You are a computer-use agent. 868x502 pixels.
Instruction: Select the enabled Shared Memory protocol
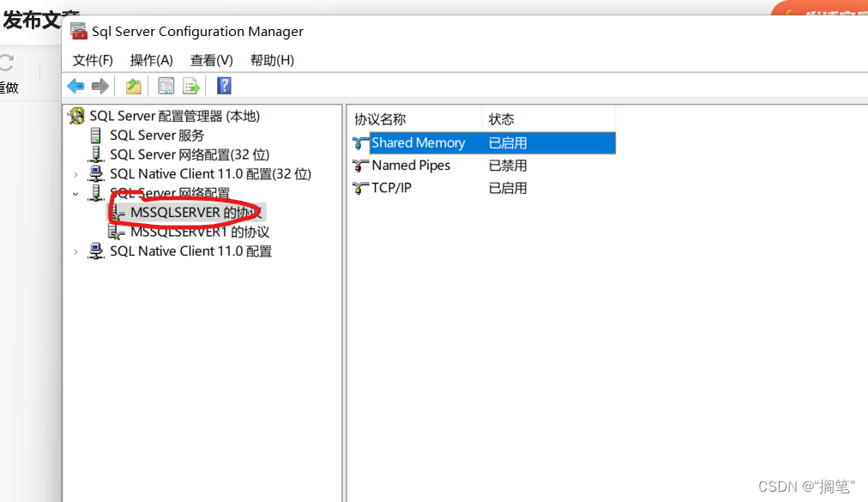pos(418,142)
